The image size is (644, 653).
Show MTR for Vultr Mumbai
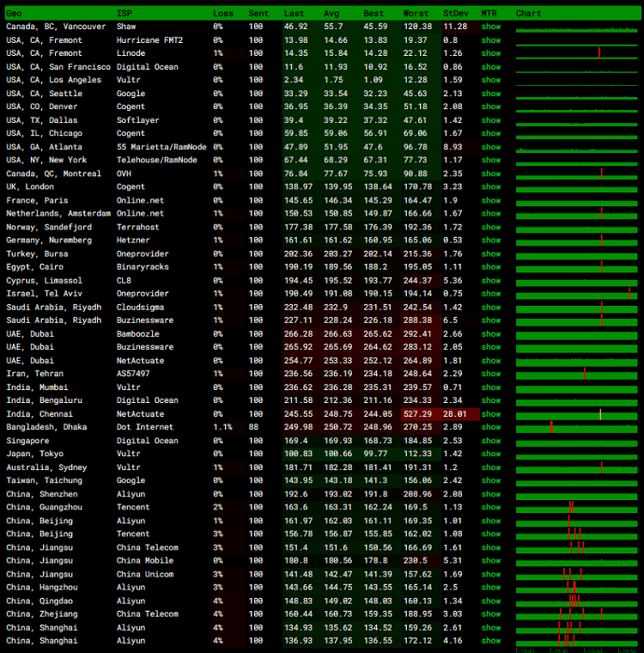491,388
